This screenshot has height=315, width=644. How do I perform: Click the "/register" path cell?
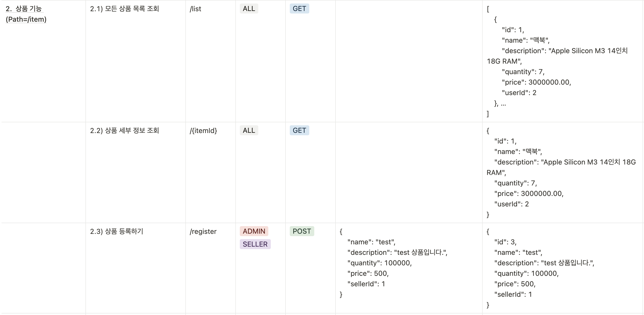click(x=203, y=232)
